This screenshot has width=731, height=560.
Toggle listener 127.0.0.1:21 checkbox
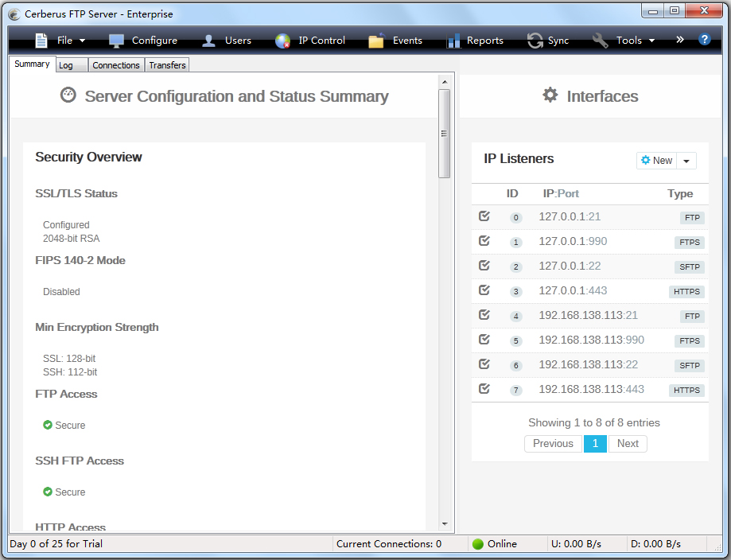click(484, 216)
